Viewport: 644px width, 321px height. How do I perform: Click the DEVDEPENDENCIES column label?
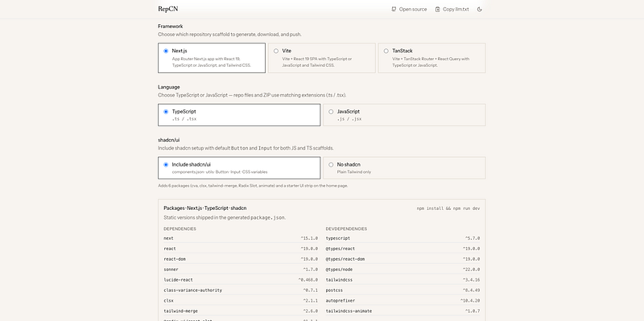point(346,228)
